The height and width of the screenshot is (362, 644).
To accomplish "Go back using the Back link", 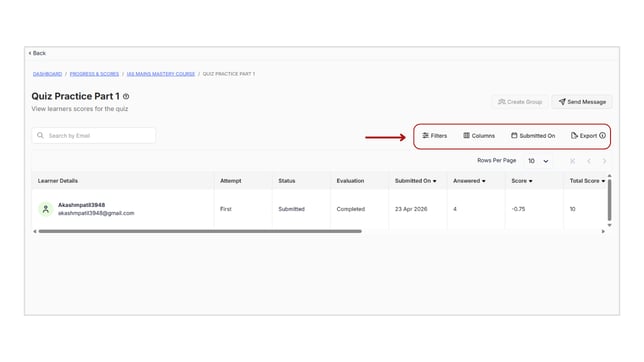I will (37, 53).
